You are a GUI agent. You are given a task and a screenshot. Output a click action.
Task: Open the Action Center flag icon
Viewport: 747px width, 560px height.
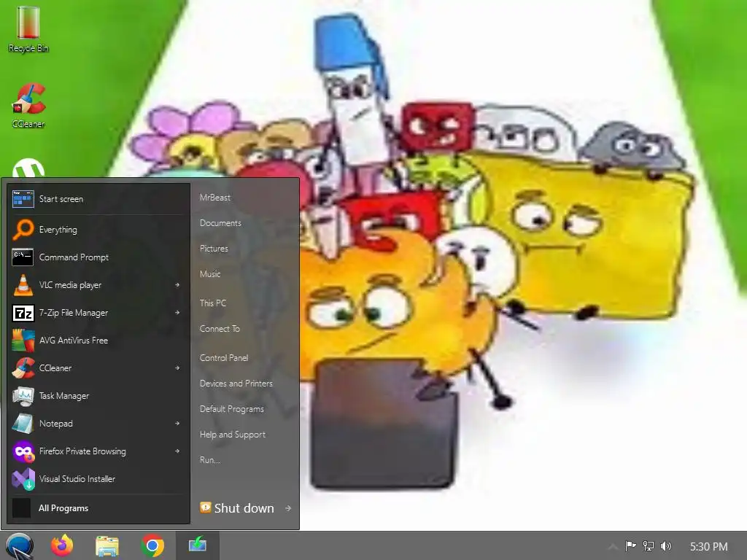click(x=630, y=546)
